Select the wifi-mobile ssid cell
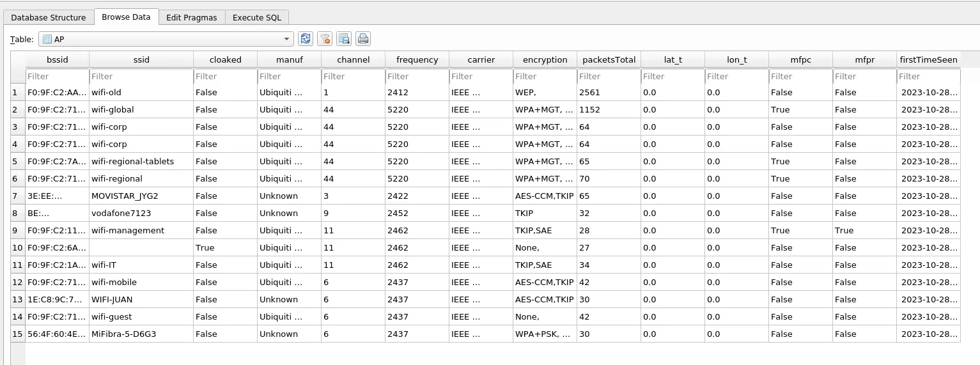The image size is (980, 365). pos(141,282)
